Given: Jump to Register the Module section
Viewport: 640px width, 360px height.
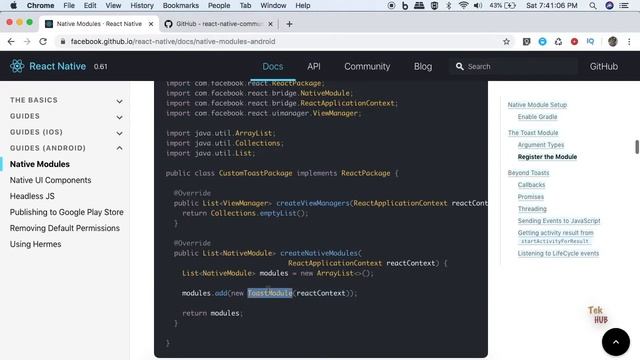Looking at the screenshot, I should (x=547, y=157).
